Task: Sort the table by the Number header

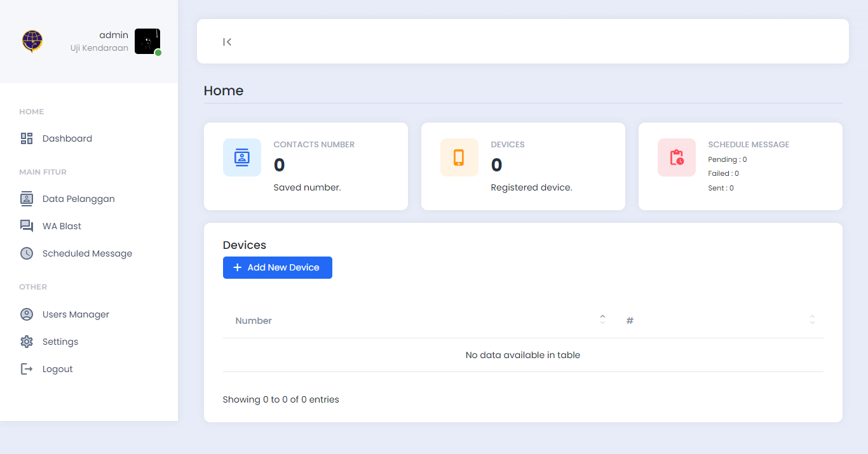Action: click(254, 320)
